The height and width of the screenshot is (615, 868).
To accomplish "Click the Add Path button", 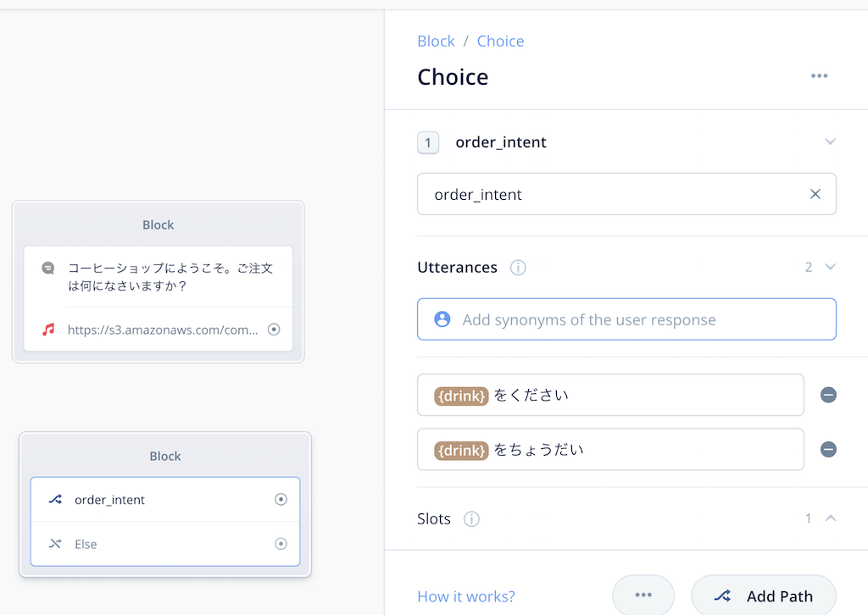I will (x=764, y=596).
